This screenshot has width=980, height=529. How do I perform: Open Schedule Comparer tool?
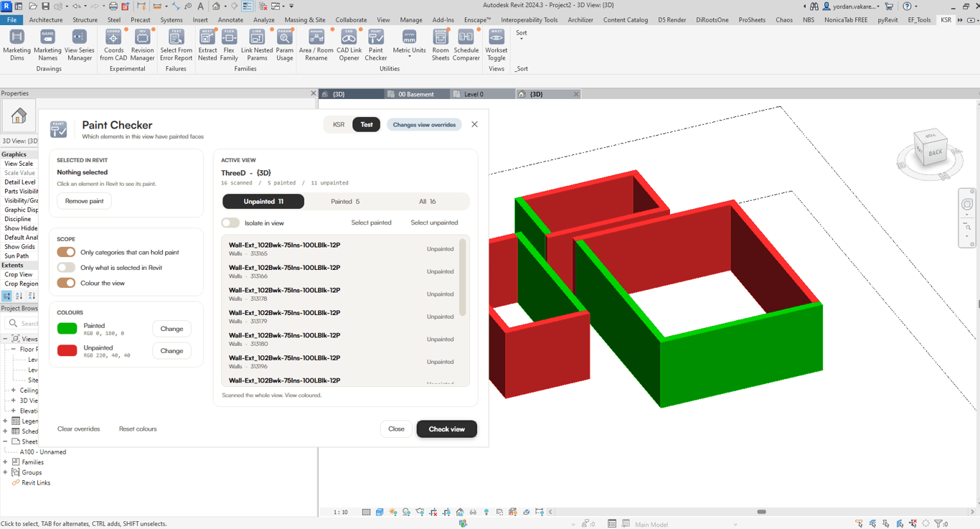tap(466, 45)
